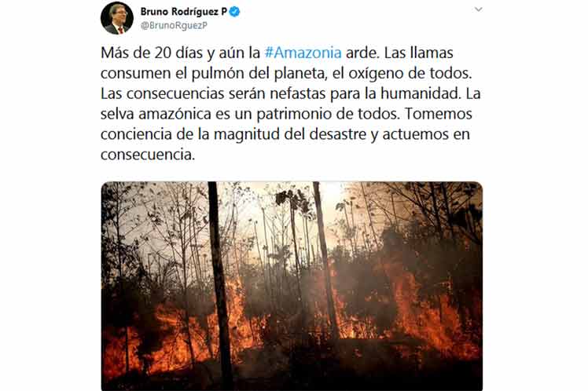Click the word 'humanidad' in the tweet
Viewport: 588px width, 391px height.
(x=420, y=93)
